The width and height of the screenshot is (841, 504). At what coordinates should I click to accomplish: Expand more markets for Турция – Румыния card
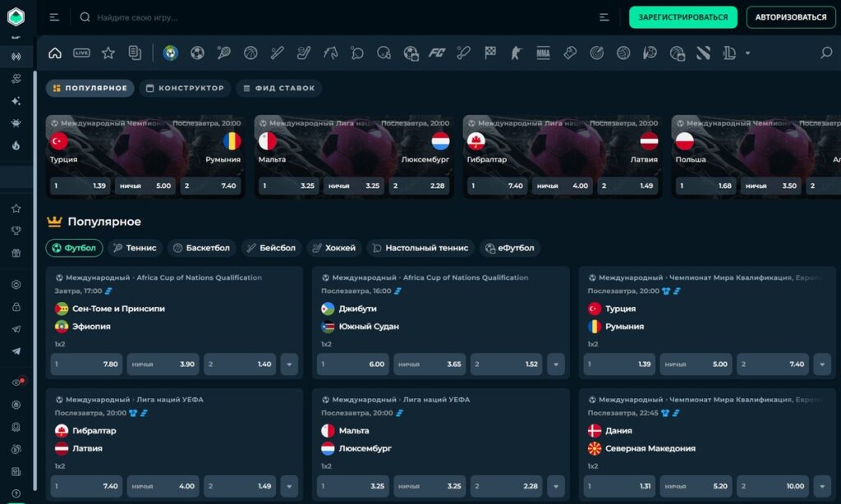coord(822,364)
